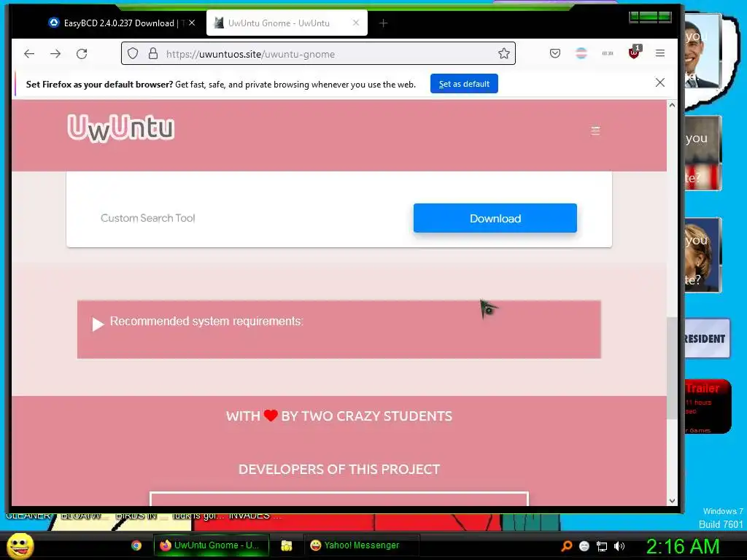Reload the current page
Screen dimensions: 747x560
(x=82, y=54)
